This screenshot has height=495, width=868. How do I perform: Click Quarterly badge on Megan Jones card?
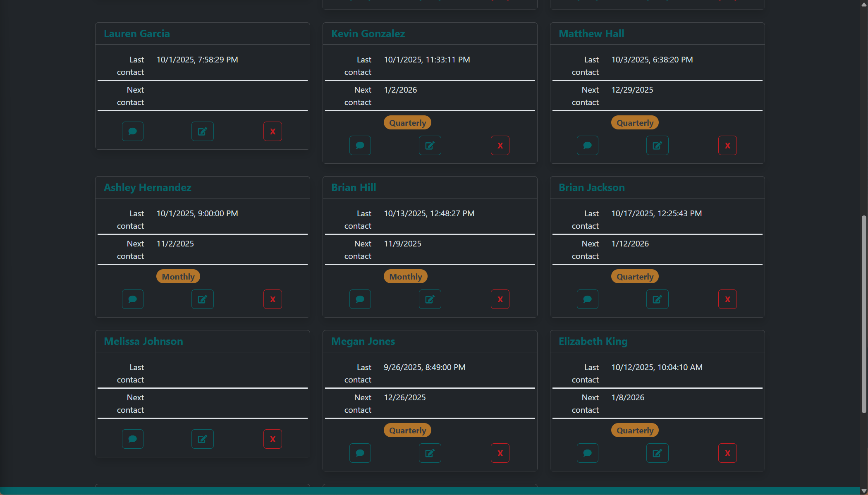(407, 430)
